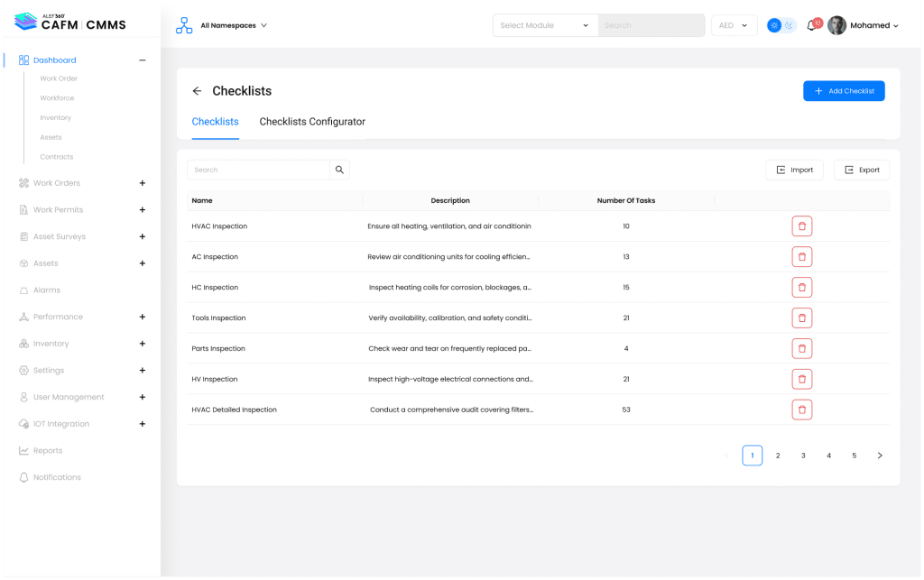Open the All Namespaces dropdown
Screen dimensions: 924x580
click(x=234, y=26)
